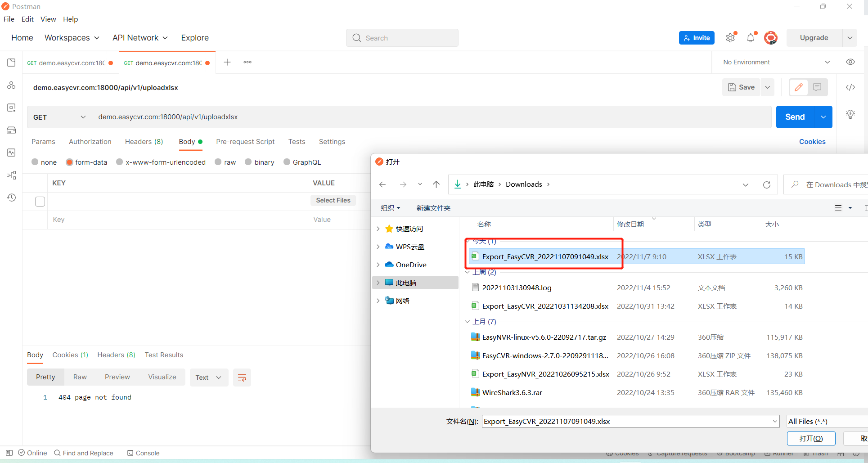
Task: Open Console in status bar
Action: pyautogui.click(x=144, y=453)
